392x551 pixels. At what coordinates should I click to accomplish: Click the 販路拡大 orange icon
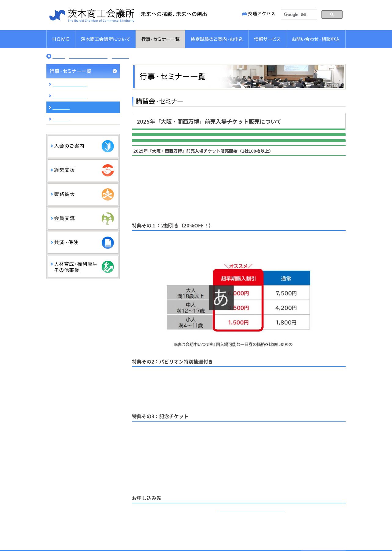(x=108, y=194)
